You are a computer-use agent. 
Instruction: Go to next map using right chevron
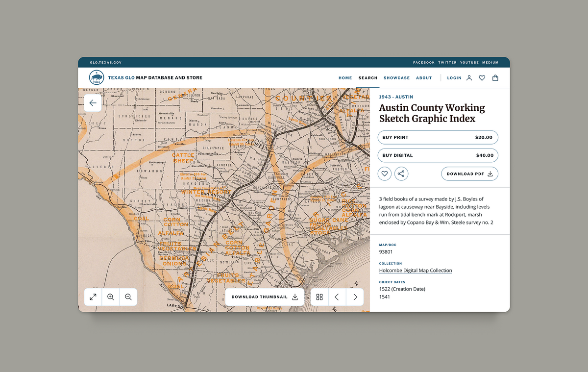355,297
